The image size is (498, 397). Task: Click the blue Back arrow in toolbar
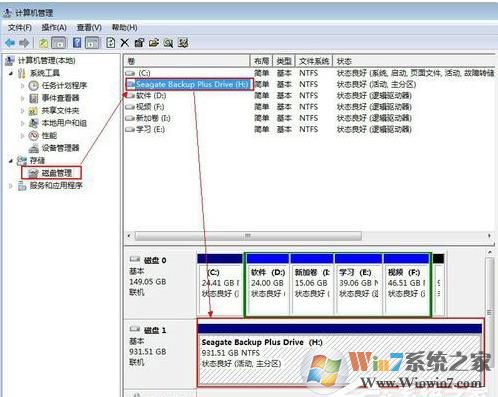(x=10, y=43)
